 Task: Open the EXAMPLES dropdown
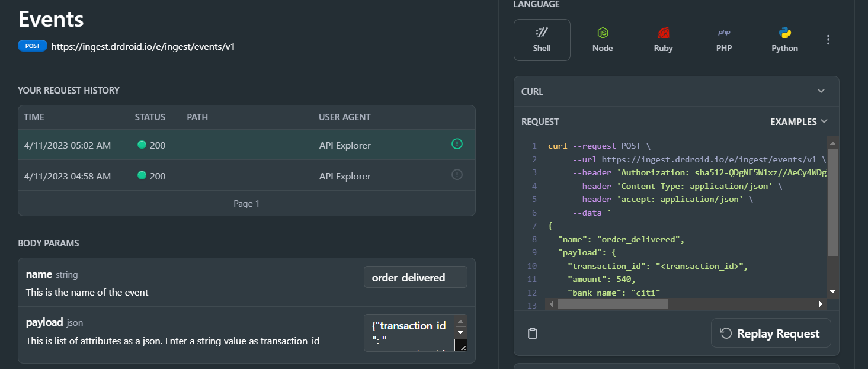tap(799, 121)
